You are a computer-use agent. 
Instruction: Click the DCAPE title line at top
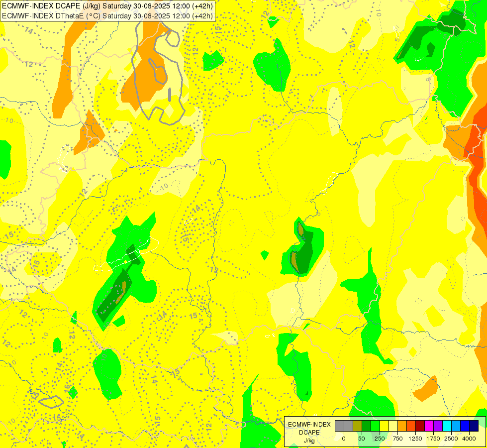point(107,6)
